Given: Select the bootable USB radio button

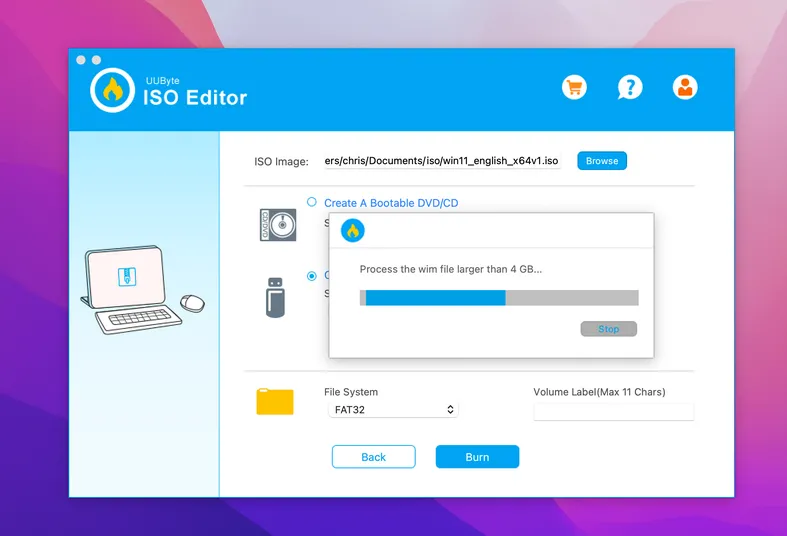Looking at the screenshot, I should tap(312, 276).
